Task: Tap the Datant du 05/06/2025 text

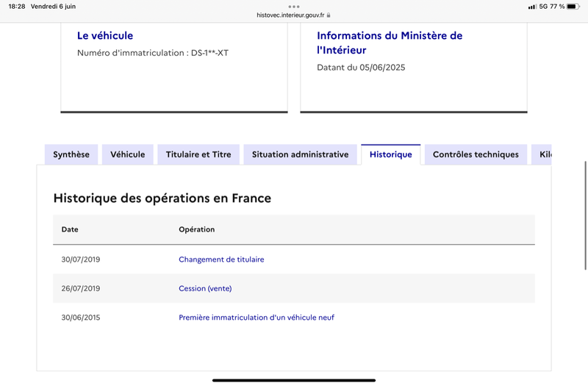Action: click(x=361, y=68)
